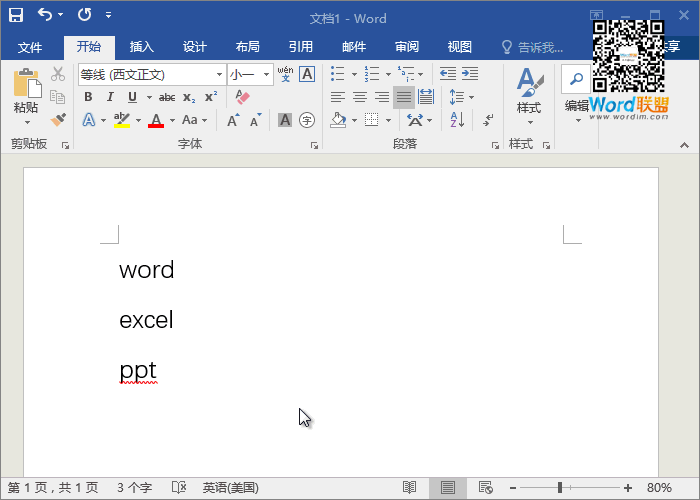This screenshot has height=500, width=700.
Task: Apply strikethrough with the abc icon
Action: coord(167,97)
